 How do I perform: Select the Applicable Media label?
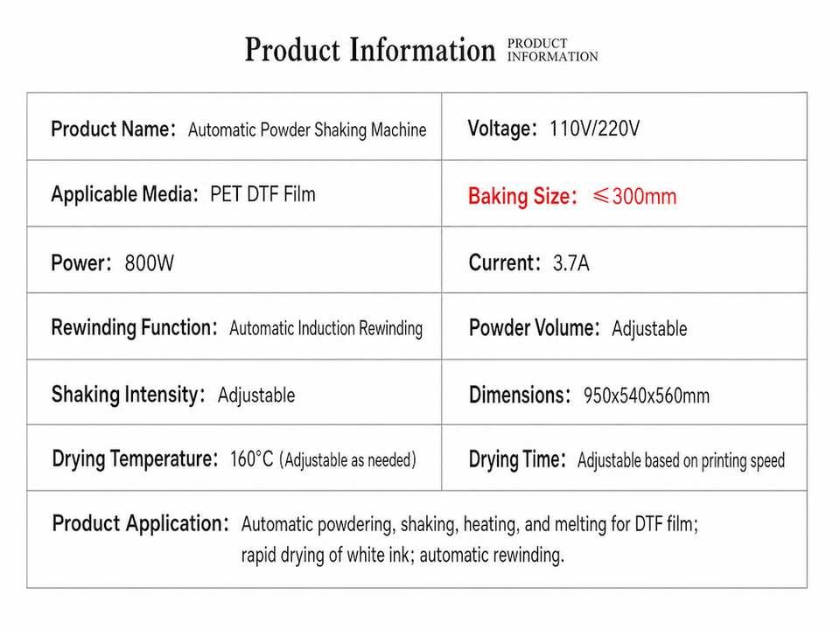(125, 194)
